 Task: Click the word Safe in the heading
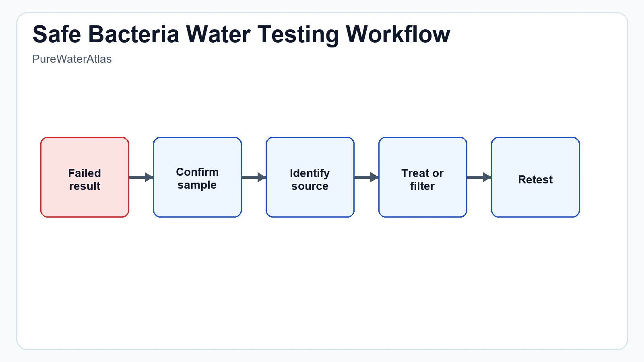(57, 34)
